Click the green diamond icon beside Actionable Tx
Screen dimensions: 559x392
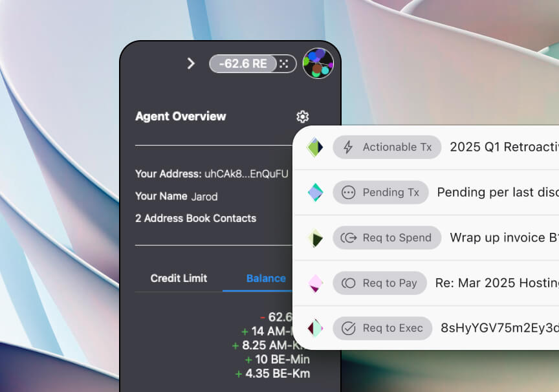(x=315, y=147)
